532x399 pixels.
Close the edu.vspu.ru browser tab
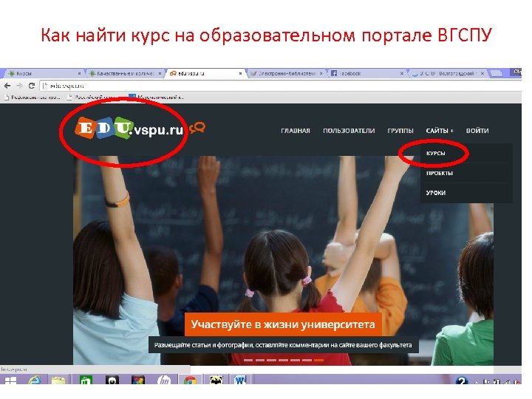[241, 73]
